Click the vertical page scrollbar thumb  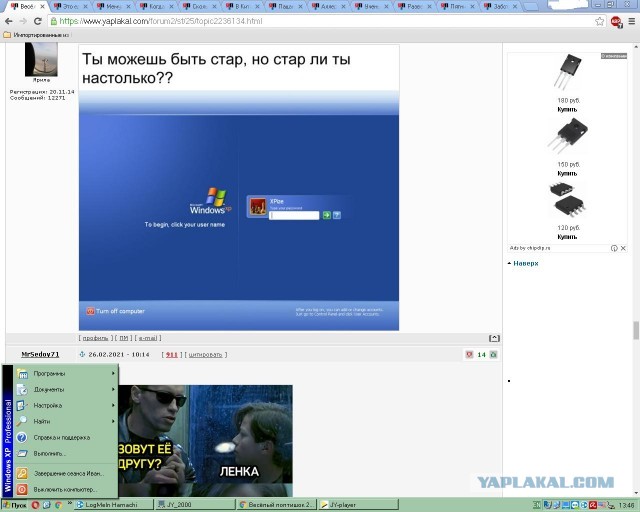coord(636,330)
